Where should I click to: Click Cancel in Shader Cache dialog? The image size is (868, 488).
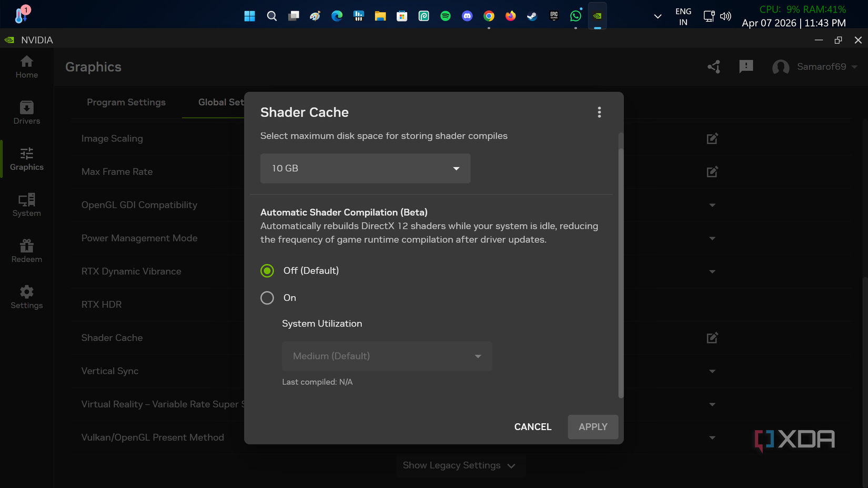pos(533,427)
